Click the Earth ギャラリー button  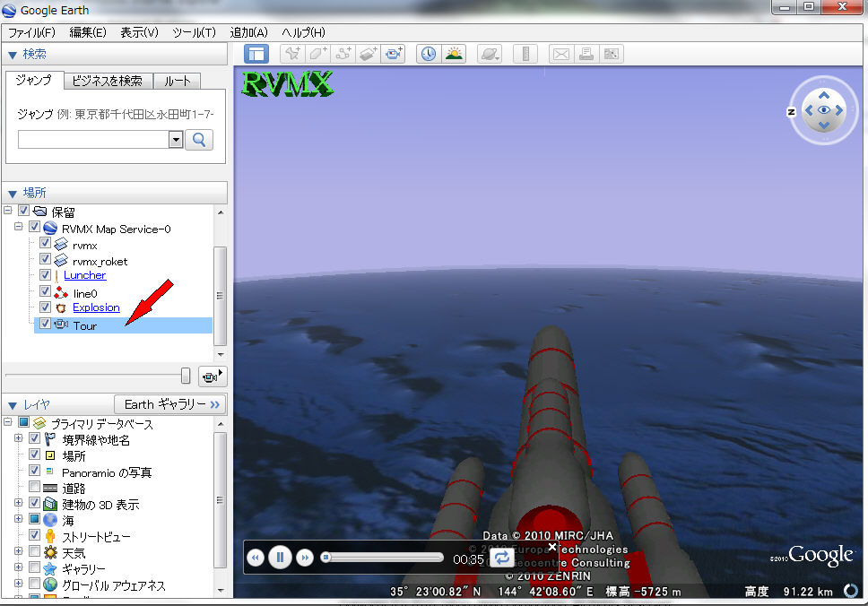click(x=170, y=404)
